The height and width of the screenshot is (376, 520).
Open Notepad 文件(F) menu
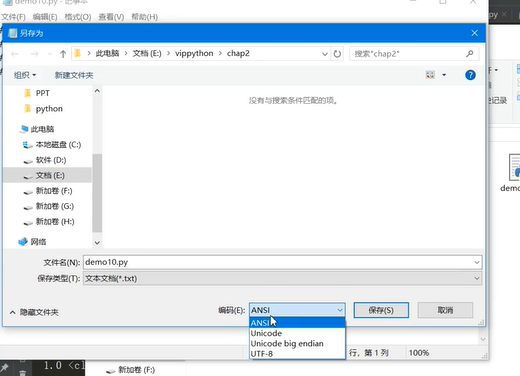click(x=13, y=17)
